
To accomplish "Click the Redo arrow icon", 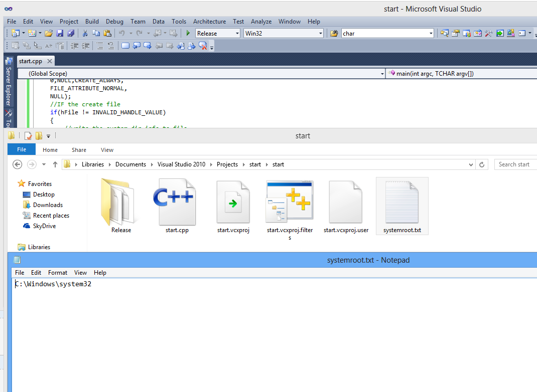I will point(139,33).
